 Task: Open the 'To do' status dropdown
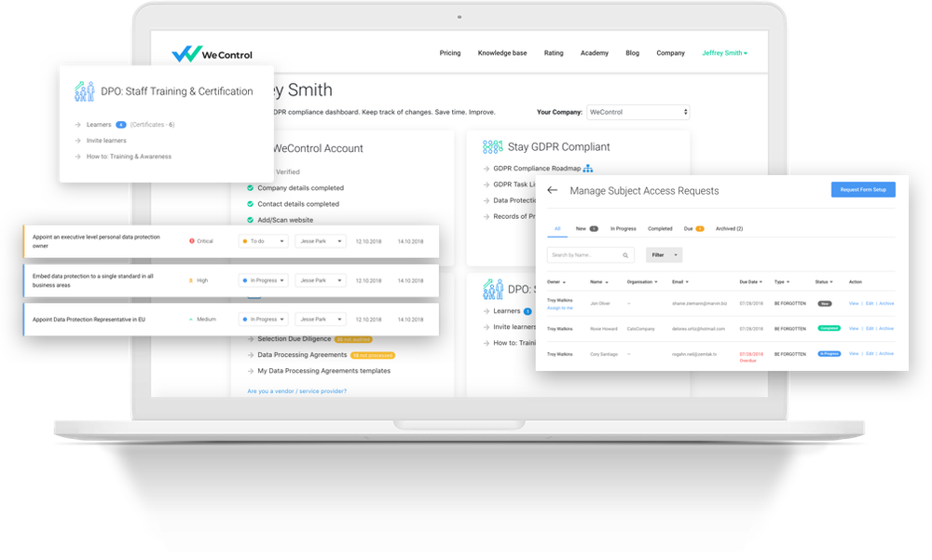264,241
